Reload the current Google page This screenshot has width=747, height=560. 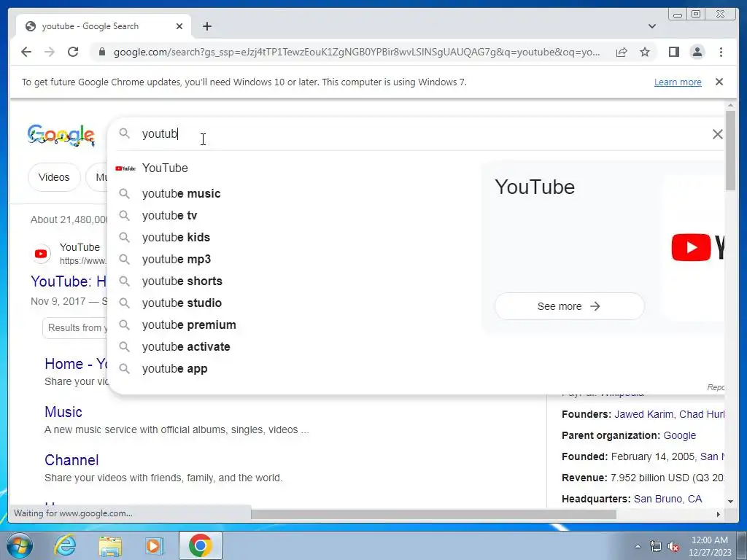[73, 52]
